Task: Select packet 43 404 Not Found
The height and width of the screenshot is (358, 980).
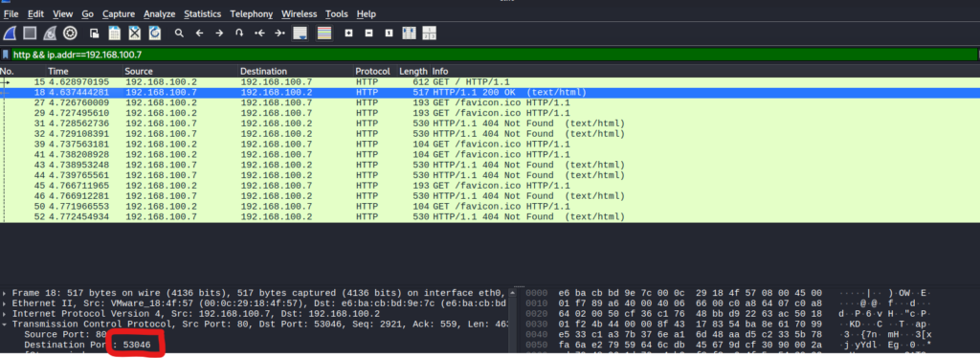Action: [x=490, y=165]
